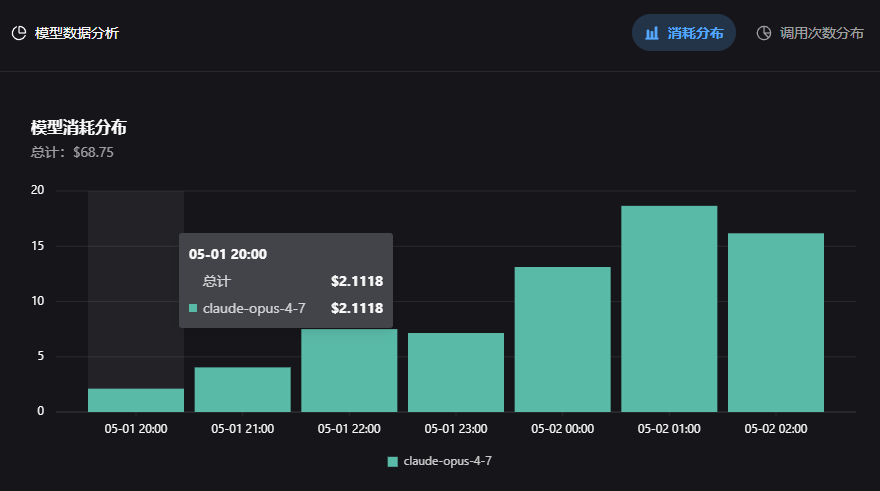880x491 pixels.
Task: Click the 模型数据分析 heading text
Action: click(x=77, y=33)
